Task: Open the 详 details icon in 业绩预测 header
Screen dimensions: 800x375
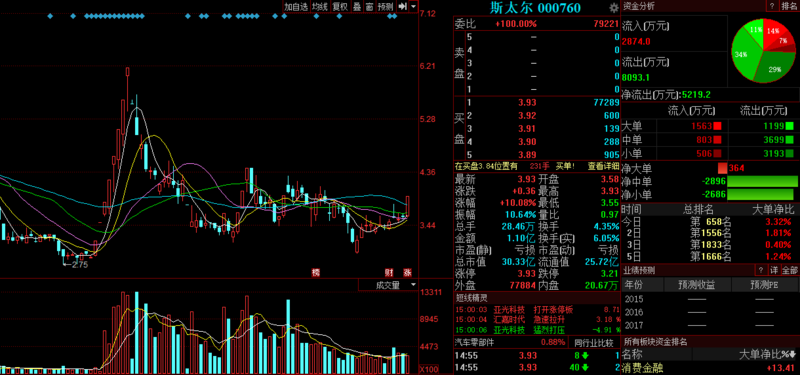Action: click(x=774, y=270)
